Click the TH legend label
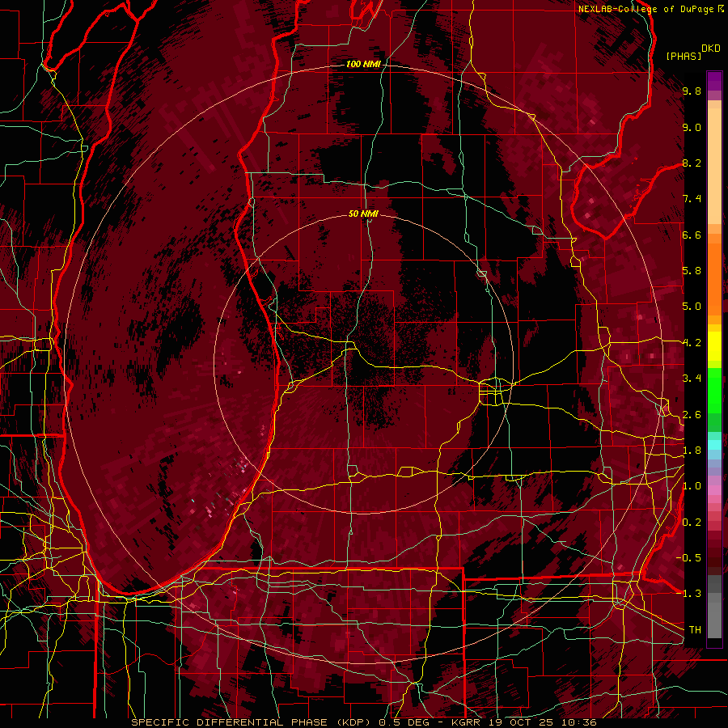This screenshot has width=728, height=728. pos(695,630)
